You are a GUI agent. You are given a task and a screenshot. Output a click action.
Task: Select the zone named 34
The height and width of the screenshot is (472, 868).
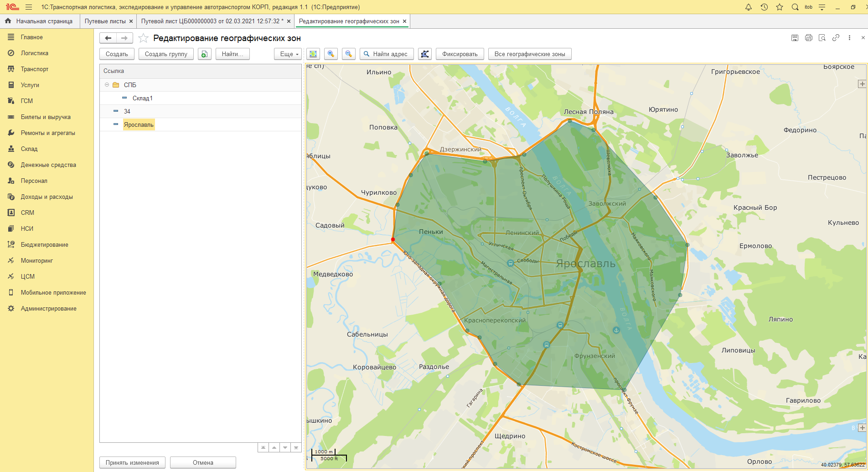pyautogui.click(x=201, y=111)
